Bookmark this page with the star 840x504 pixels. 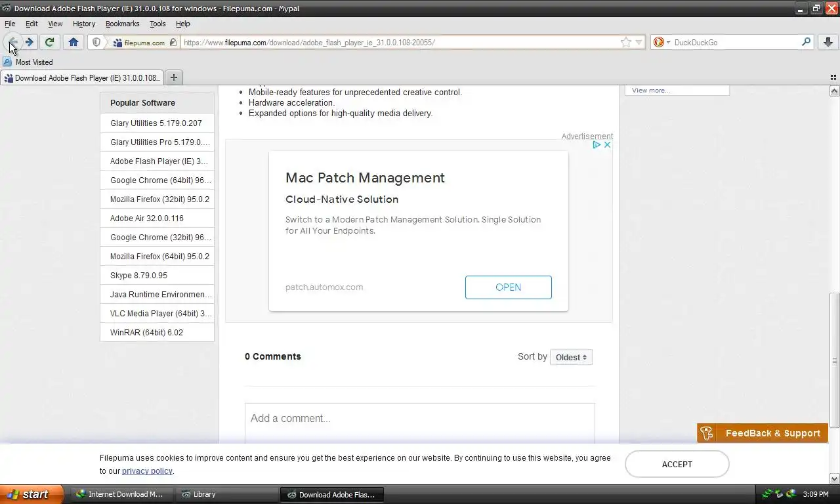(x=625, y=42)
